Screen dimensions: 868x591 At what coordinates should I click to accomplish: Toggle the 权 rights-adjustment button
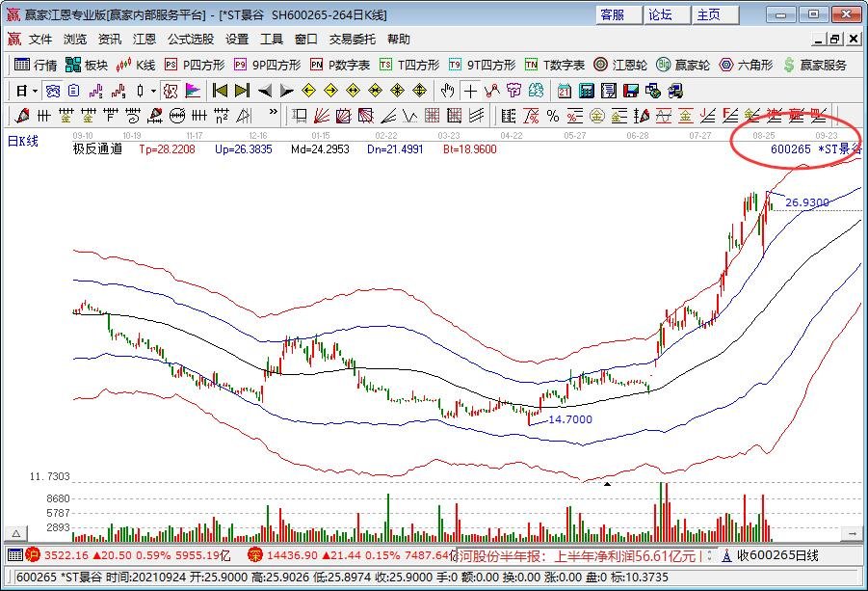pyautogui.click(x=171, y=91)
